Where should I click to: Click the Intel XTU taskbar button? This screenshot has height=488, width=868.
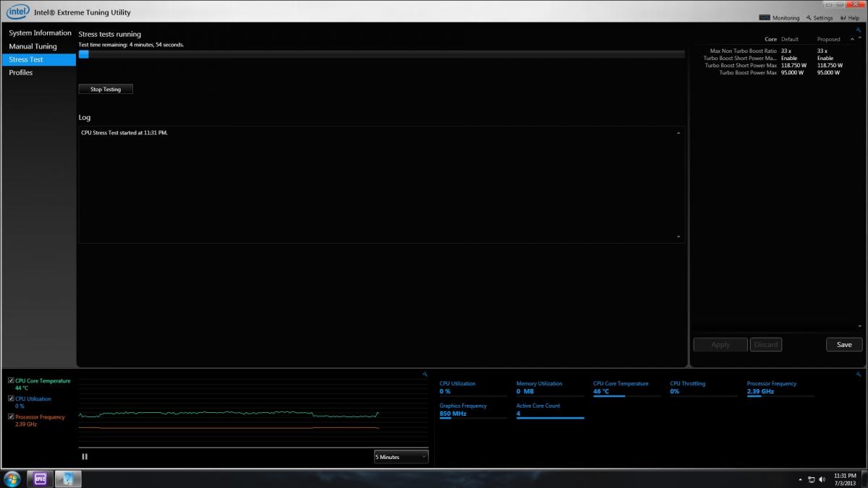(68, 479)
